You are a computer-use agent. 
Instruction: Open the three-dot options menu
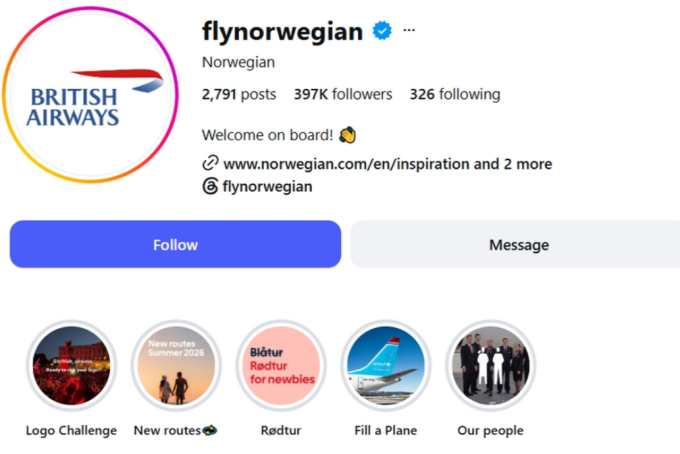(409, 30)
